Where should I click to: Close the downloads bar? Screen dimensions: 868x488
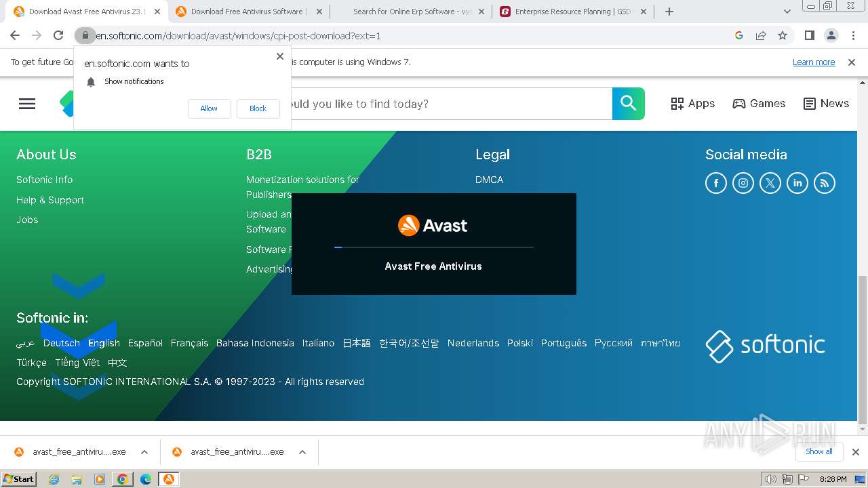pyautogui.click(x=856, y=452)
